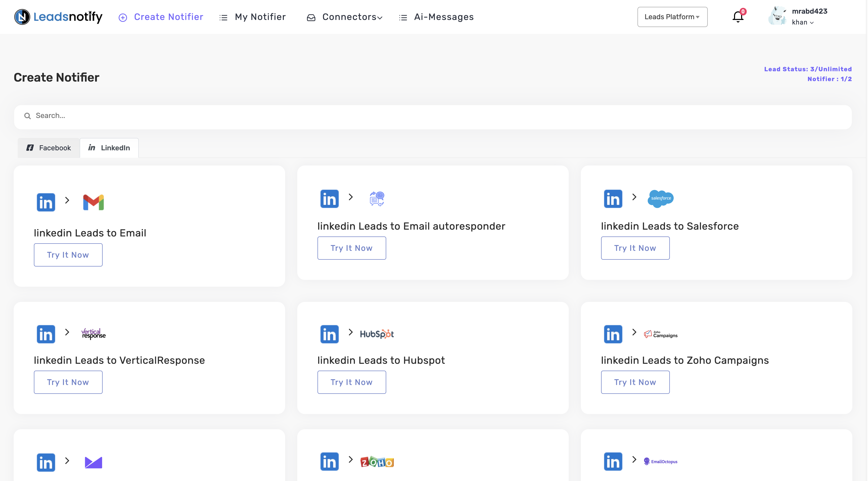Click the LinkedIn icon in the VerticalResponse card

[46, 334]
